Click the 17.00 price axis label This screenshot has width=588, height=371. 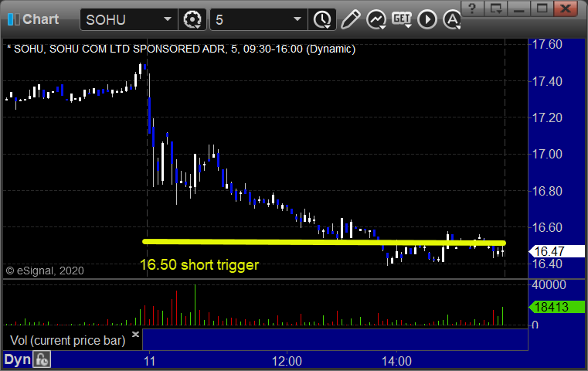point(547,154)
